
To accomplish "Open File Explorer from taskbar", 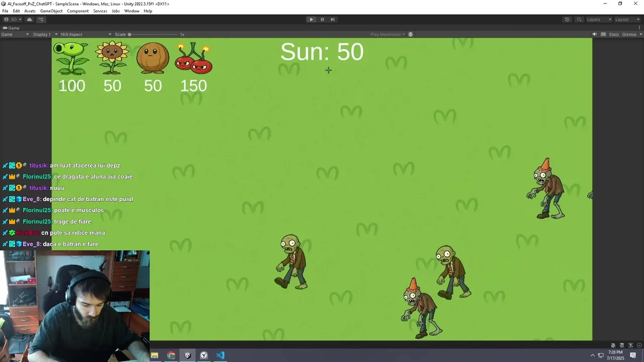I will pyautogui.click(x=154, y=355).
